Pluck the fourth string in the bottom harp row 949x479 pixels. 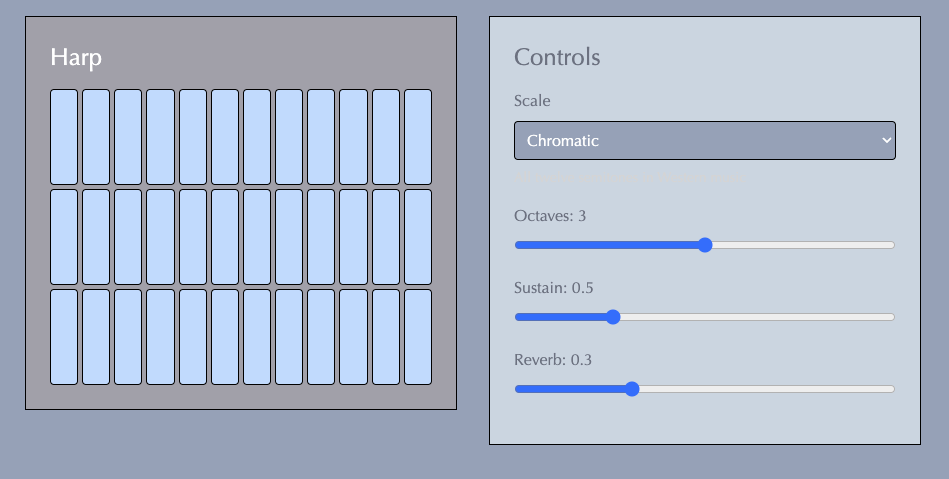160,337
